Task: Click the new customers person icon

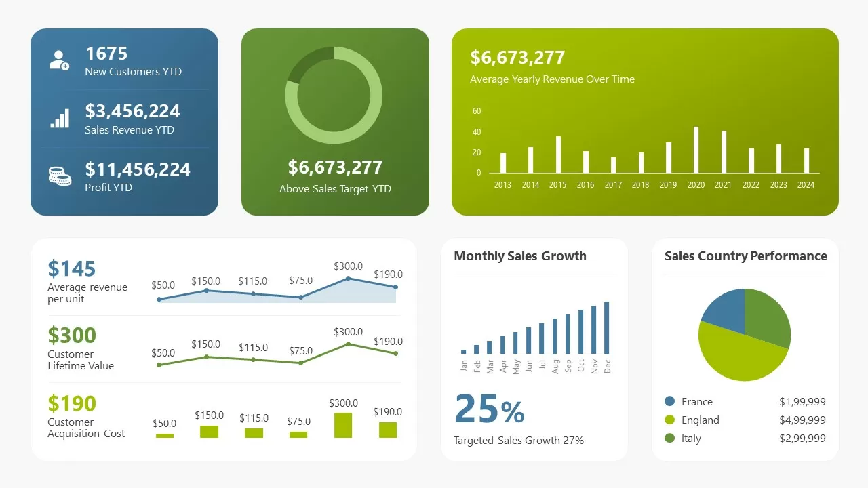Action: [60, 60]
